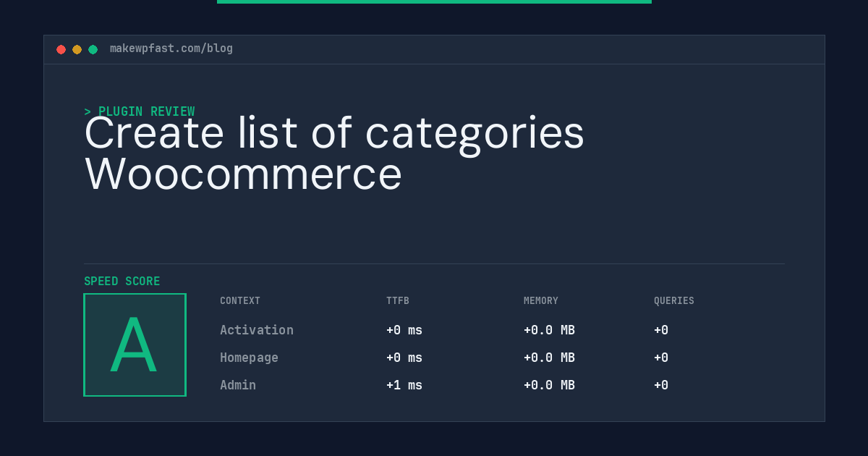Click the Admin memory value '+0.0 MB'
This screenshot has width=868, height=456.
click(x=549, y=385)
